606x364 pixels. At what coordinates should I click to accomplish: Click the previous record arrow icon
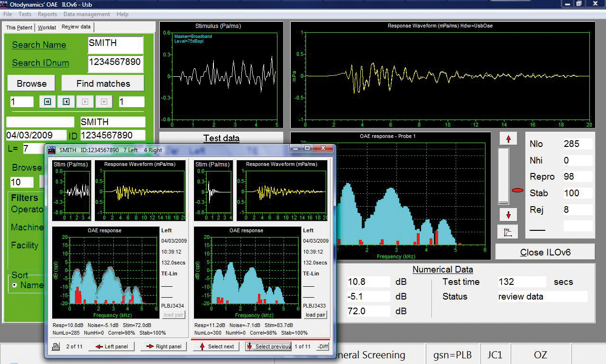click(66, 102)
